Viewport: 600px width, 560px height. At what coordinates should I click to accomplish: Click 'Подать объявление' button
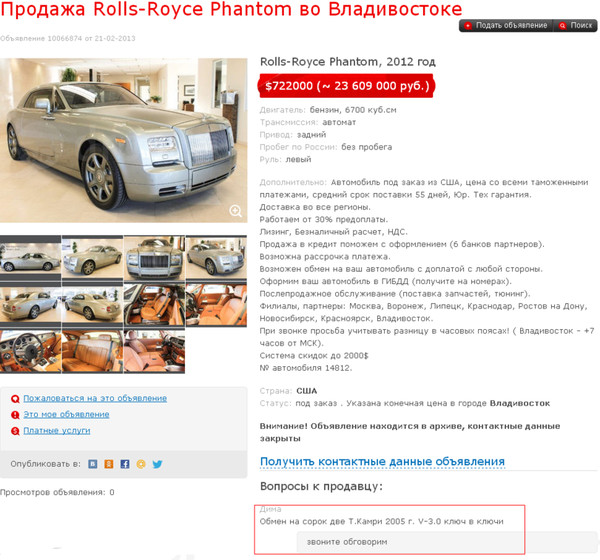(506, 25)
